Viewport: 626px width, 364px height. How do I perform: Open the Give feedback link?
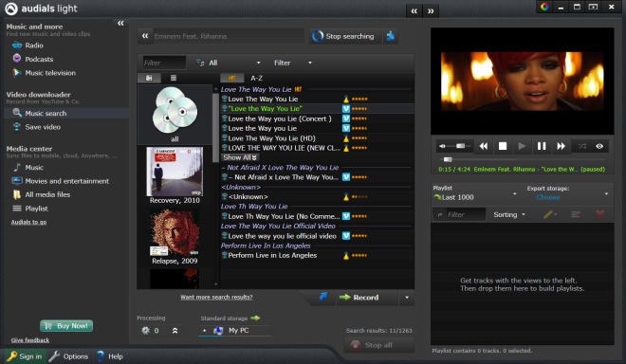30,340
